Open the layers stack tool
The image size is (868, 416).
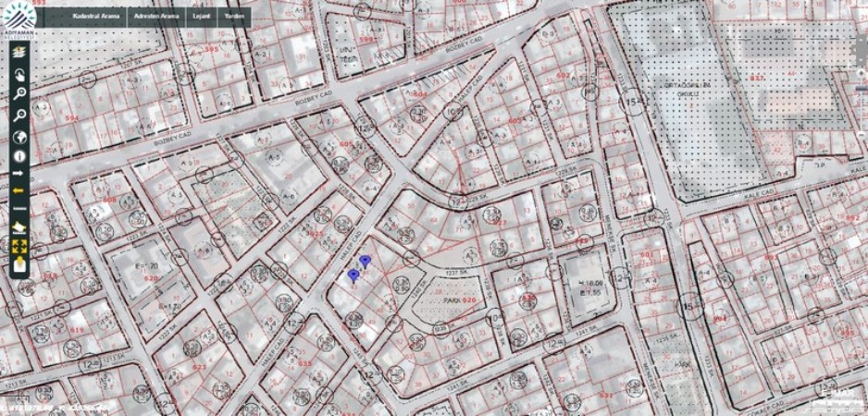19,55
